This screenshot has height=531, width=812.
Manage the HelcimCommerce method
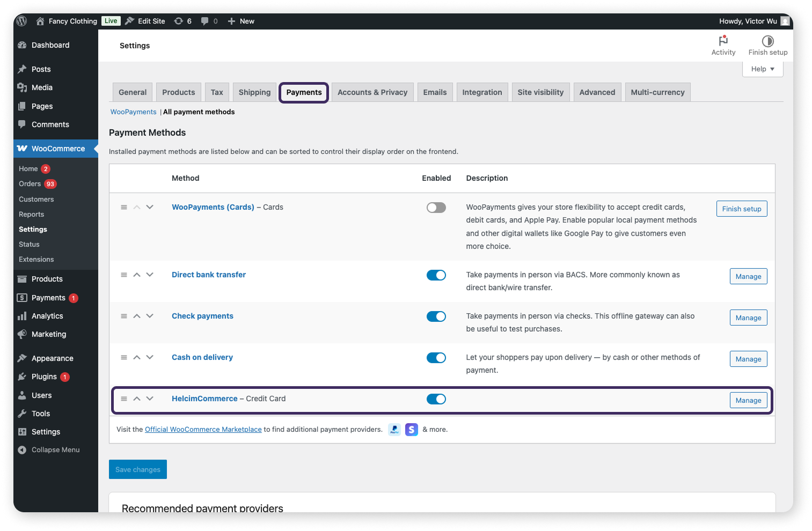(748, 400)
